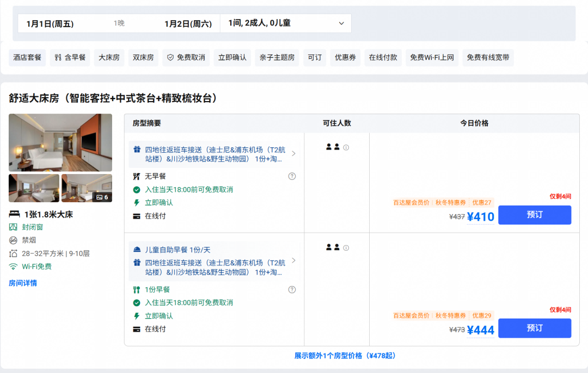Click the crossed utensils 无早餐 icon
The width and height of the screenshot is (588, 373).
point(137,176)
